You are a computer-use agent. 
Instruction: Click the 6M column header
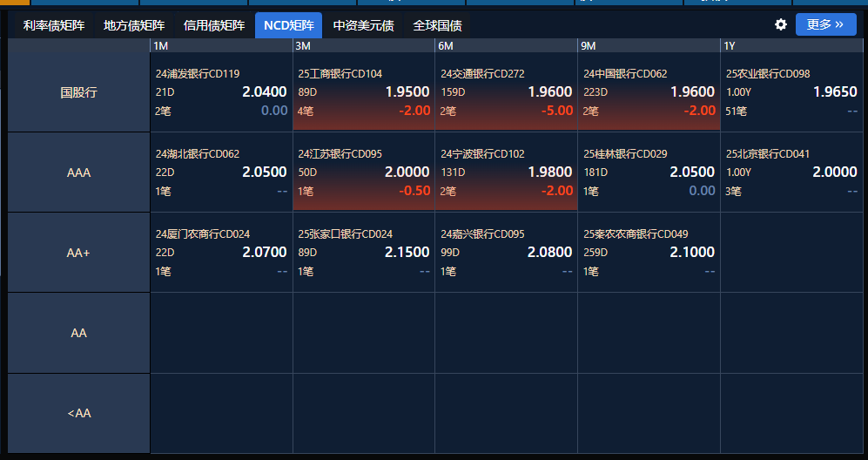pos(507,45)
